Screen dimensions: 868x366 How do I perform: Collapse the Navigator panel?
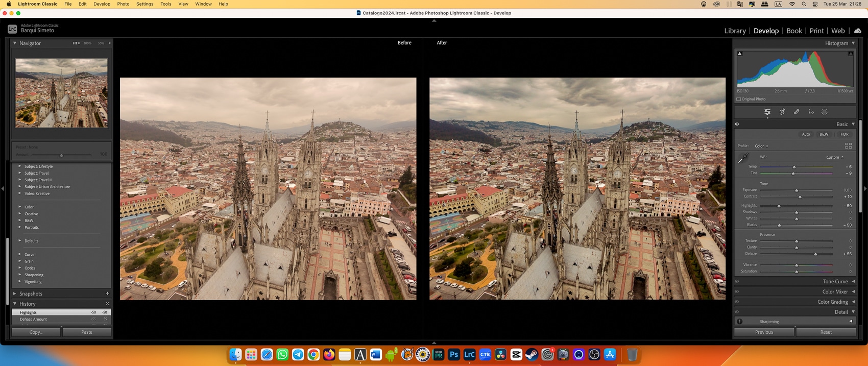pos(15,43)
